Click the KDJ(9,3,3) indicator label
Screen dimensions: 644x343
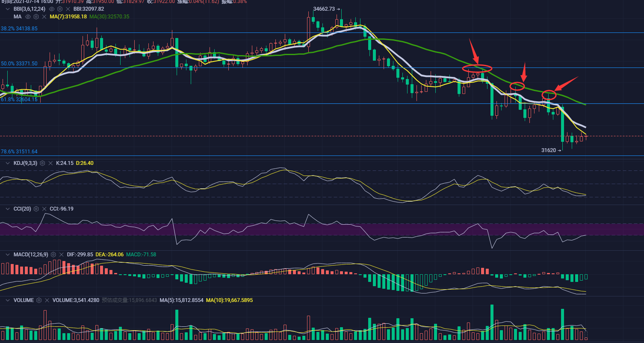click(x=25, y=163)
